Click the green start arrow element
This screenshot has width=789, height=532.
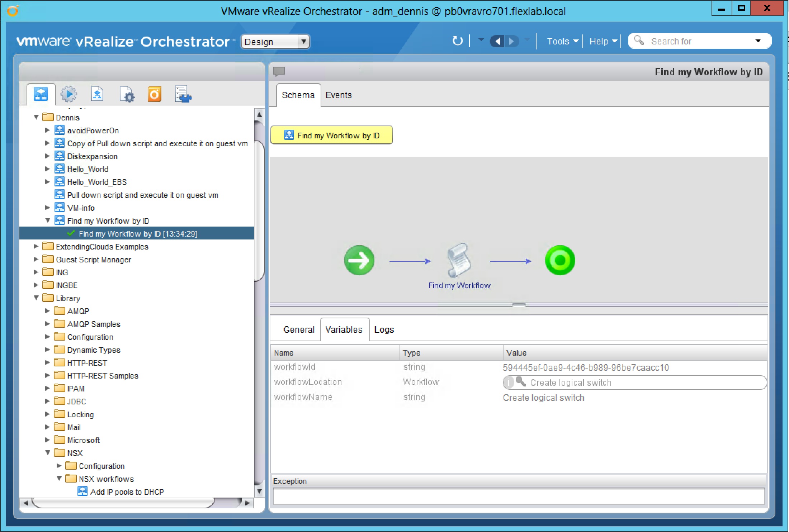(x=359, y=260)
